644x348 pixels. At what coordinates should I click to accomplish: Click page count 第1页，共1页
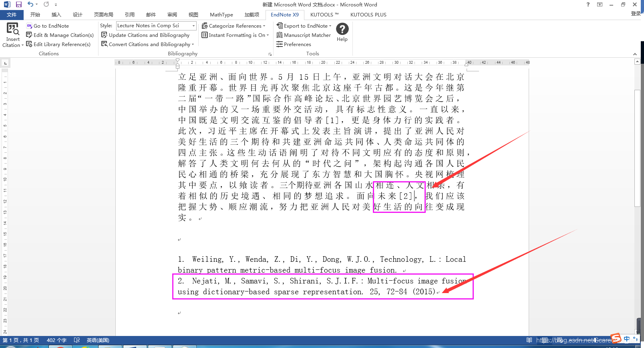tap(21, 340)
